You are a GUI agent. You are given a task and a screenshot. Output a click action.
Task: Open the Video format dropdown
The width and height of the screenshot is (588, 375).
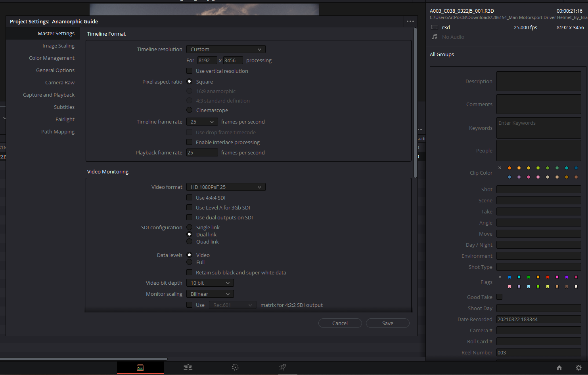pos(226,187)
